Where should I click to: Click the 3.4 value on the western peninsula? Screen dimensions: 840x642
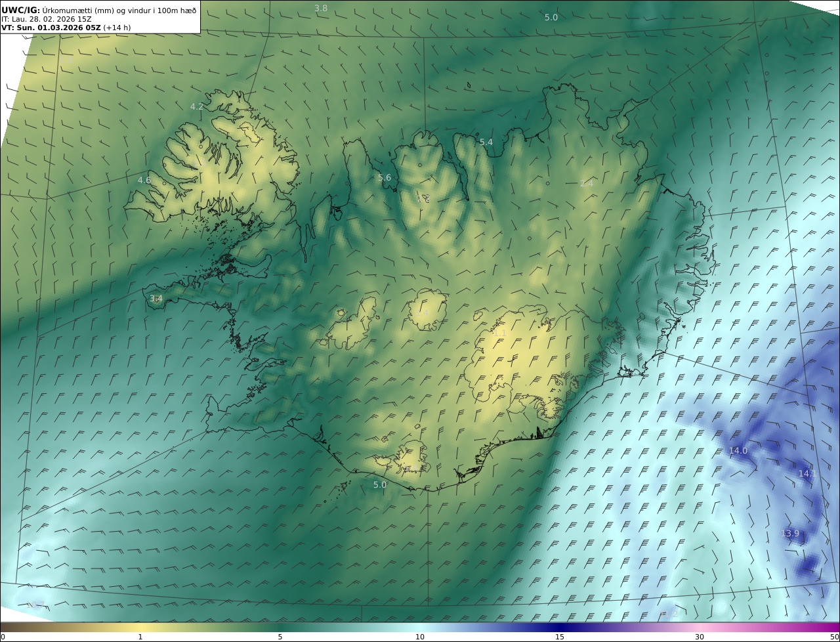click(x=156, y=299)
